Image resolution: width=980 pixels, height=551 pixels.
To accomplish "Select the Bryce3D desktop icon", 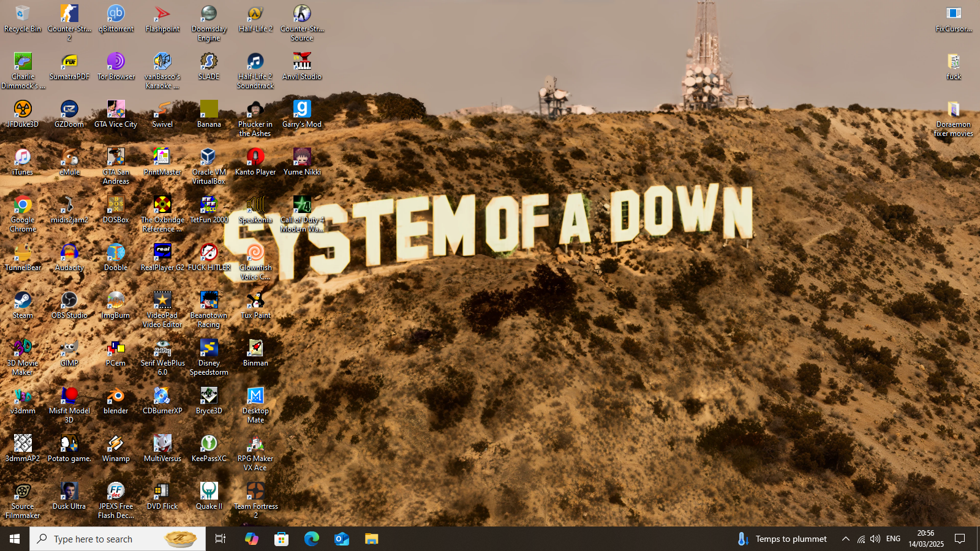I will tap(209, 401).
